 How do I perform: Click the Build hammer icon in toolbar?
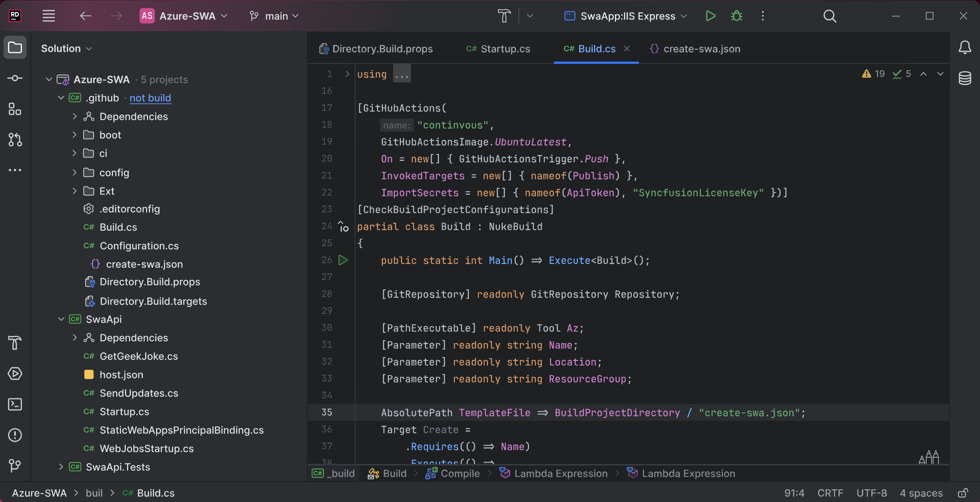pos(504,16)
